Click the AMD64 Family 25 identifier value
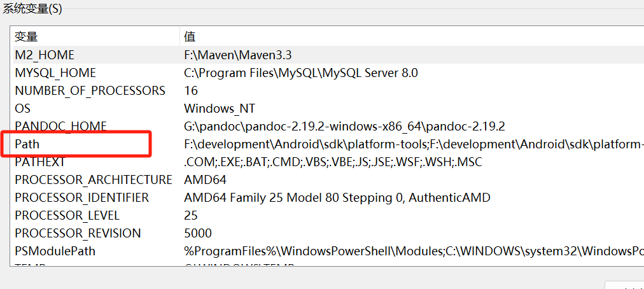Viewport: 644px width, 289px height. point(337,198)
